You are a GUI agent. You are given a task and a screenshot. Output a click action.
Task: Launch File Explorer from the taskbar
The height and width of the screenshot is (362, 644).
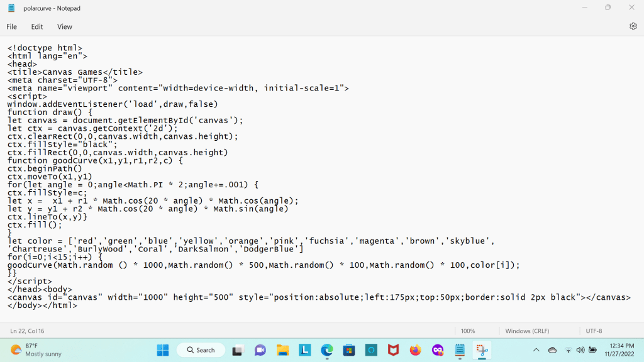click(x=282, y=350)
